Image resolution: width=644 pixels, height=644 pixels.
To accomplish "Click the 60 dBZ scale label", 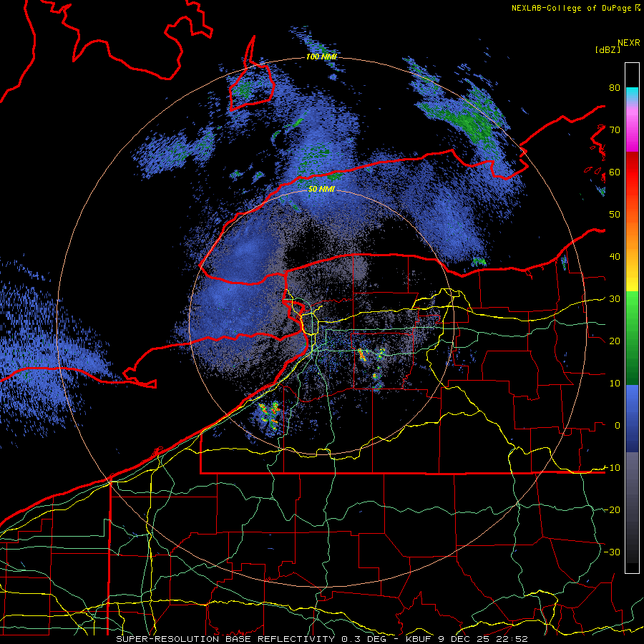I will pyautogui.click(x=615, y=172).
